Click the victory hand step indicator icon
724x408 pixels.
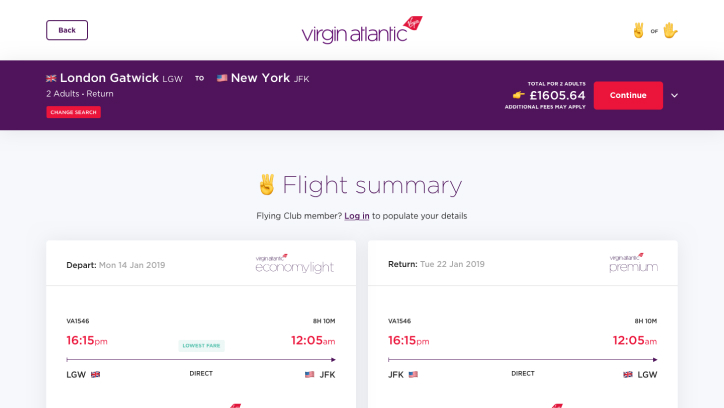(x=639, y=30)
